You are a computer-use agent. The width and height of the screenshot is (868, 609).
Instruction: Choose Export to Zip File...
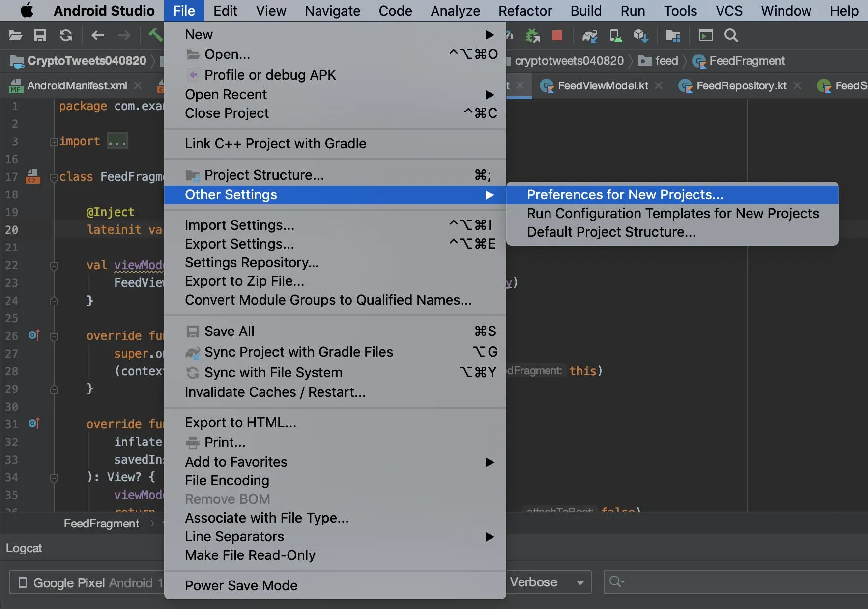click(x=335, y=281)
